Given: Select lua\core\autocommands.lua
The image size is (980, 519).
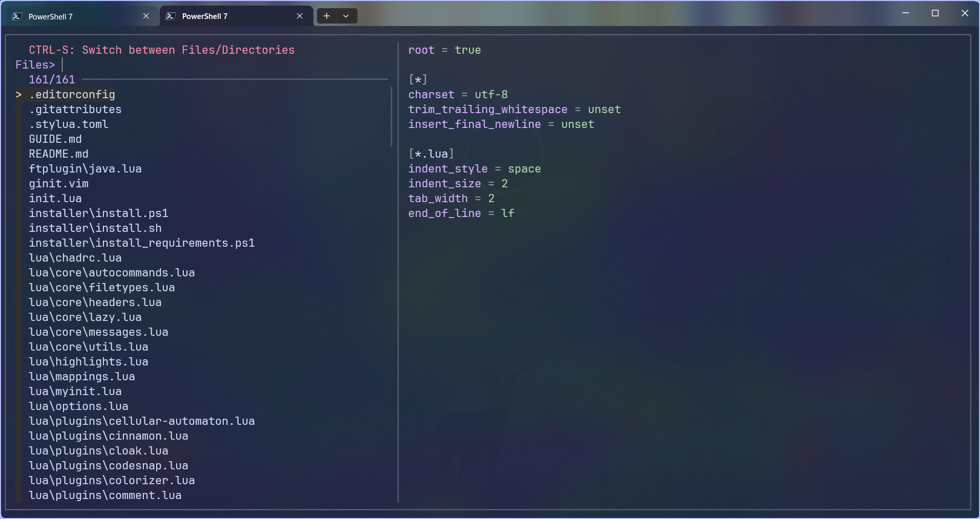Looking at the screenshot, I should 112,273.
